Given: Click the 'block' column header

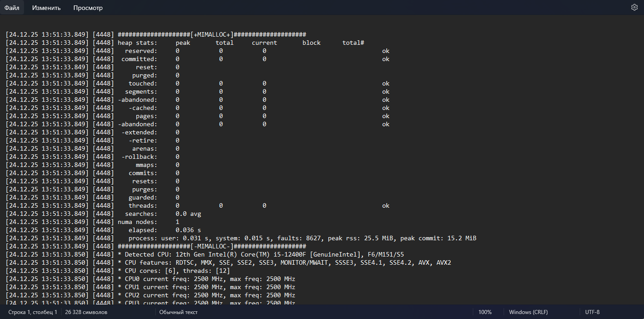Looking at the screenshot, I should pos(312,43).
